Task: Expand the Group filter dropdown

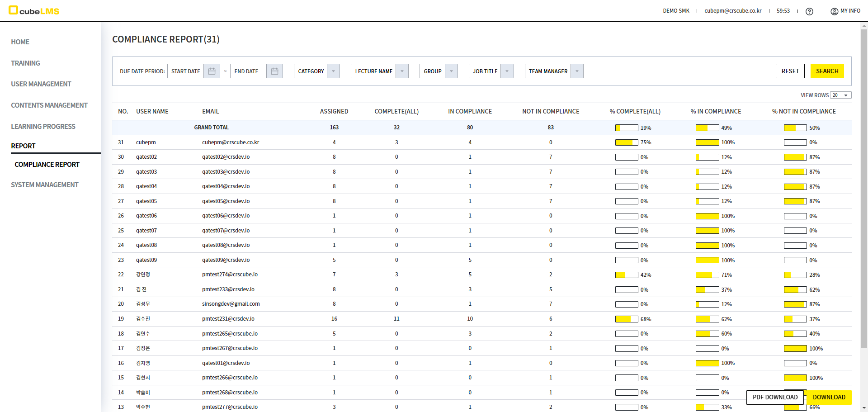Action: (451, 71)
